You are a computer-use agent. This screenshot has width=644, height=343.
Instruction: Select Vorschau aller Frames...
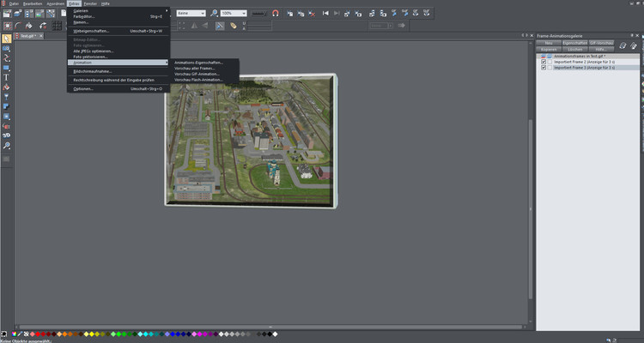point(204,68)
